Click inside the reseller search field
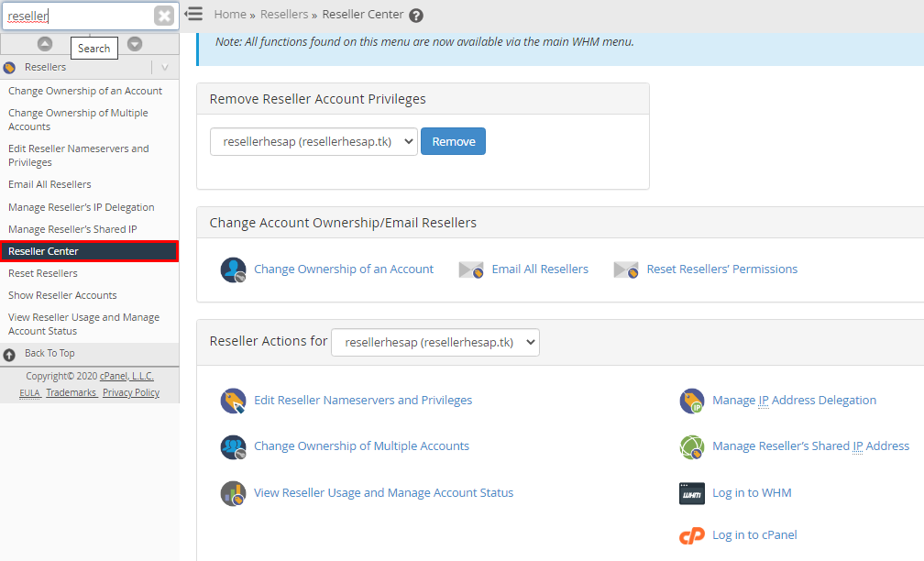 [80, 16]
